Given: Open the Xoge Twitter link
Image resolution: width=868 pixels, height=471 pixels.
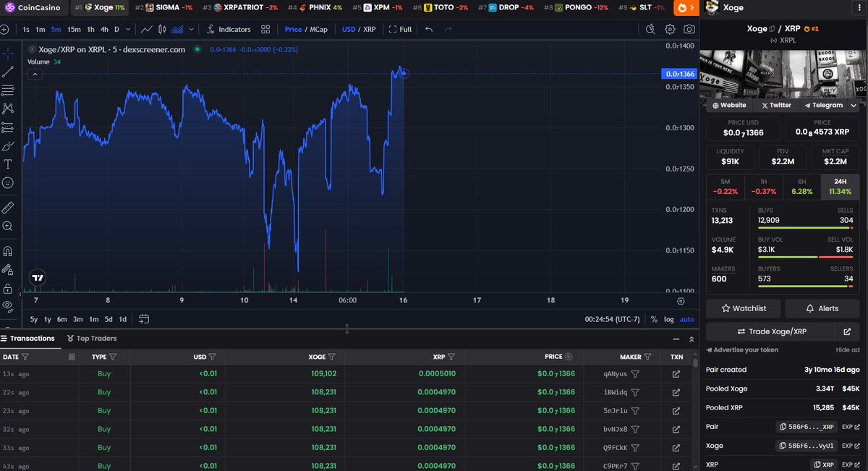Looking at the screenshot, I should coord(776,105).
